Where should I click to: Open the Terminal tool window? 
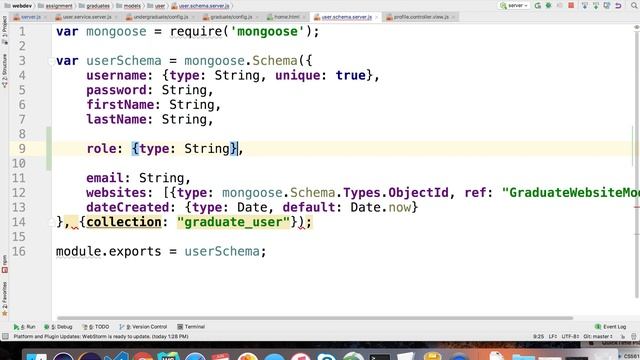(191, 327)
